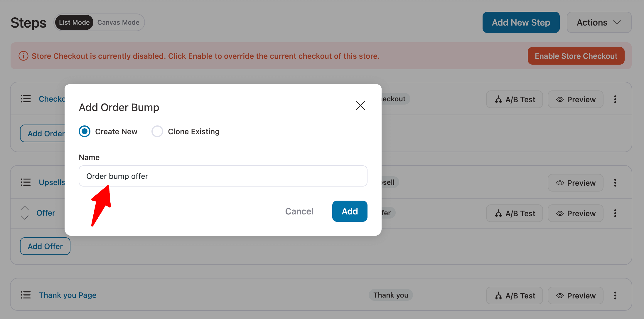Preview the Upsells step
644x319 pixels.
pyautogui.click(x=575, y=183)
